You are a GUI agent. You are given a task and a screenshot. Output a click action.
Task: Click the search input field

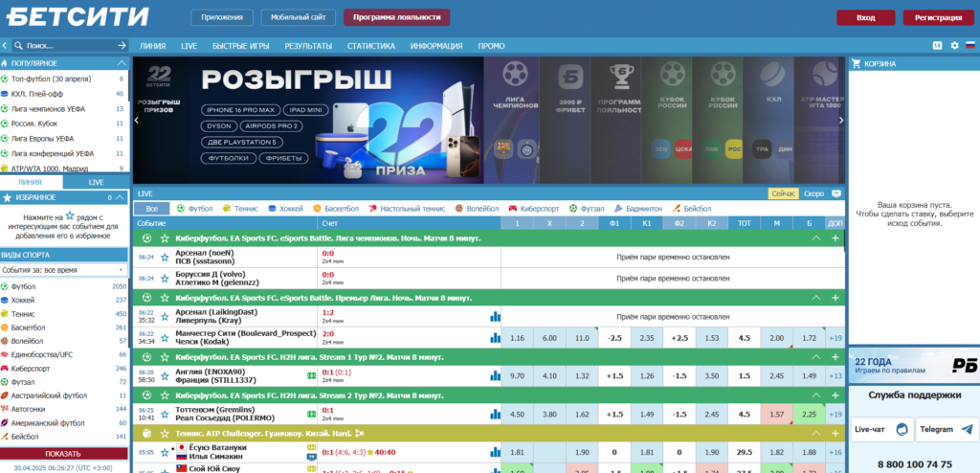70,46
